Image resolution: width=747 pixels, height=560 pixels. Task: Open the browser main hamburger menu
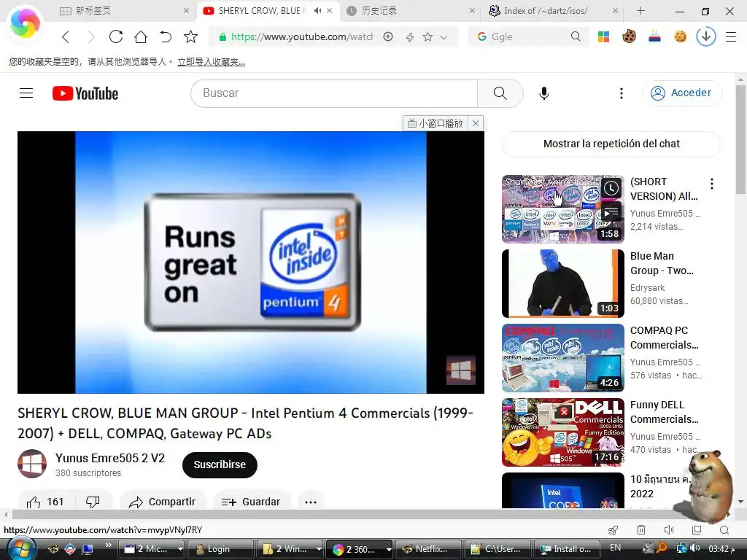(x=731, y=36)
